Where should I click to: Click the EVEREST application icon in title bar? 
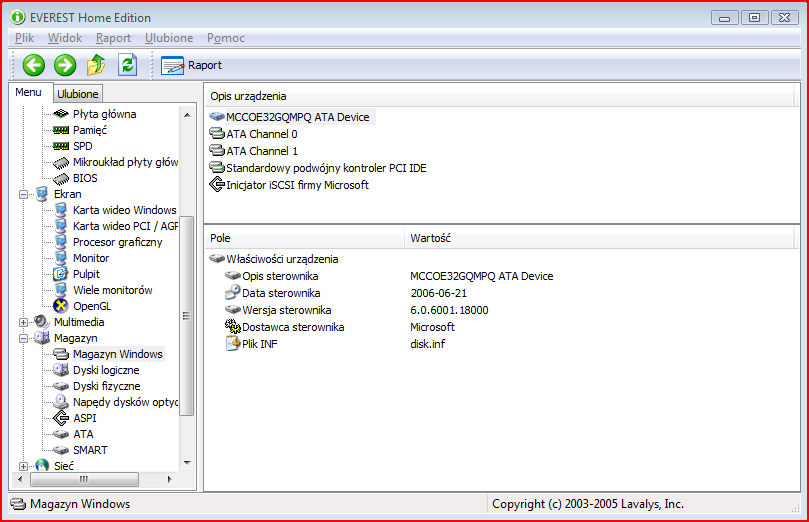(18, 18)
